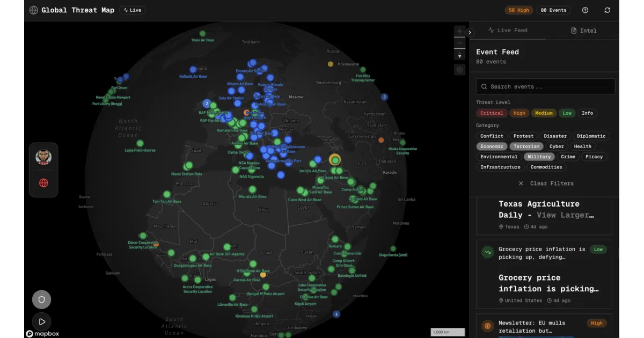This screenshot has width=644, height=338.
Task: Start playback with the play button
Action: tap(42, 322)
